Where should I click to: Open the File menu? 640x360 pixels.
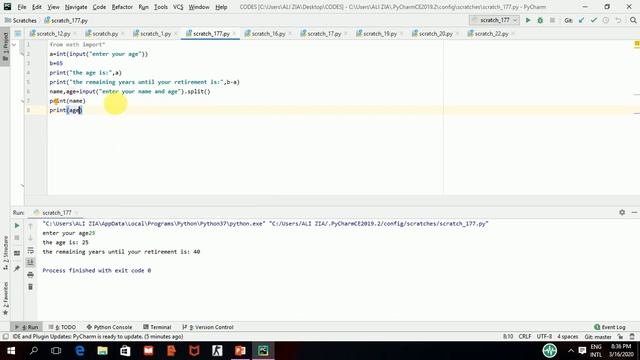pos(22,7)
